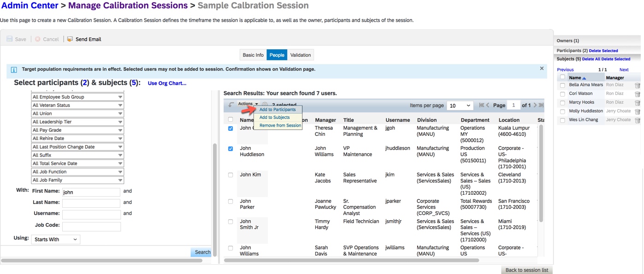The height and width of the screenshot is (274, 644).
Task: Click the Save icon in the toolbar
Action: point(8,39)
